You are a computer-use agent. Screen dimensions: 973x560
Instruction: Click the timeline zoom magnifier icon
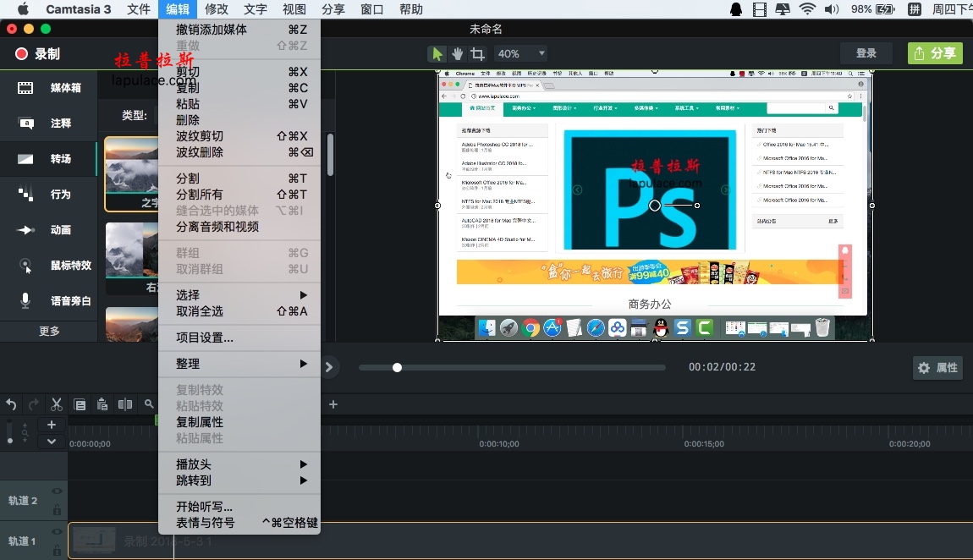(x=149, y=404)
